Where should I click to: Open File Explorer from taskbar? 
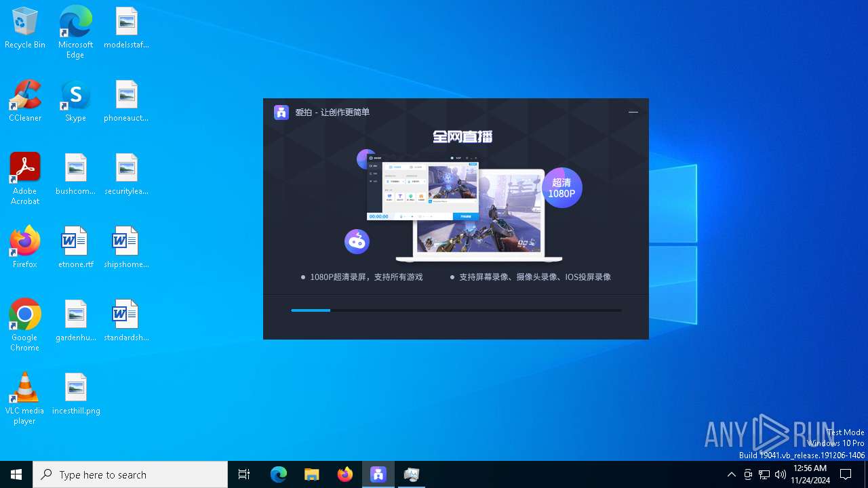(312, 474)
